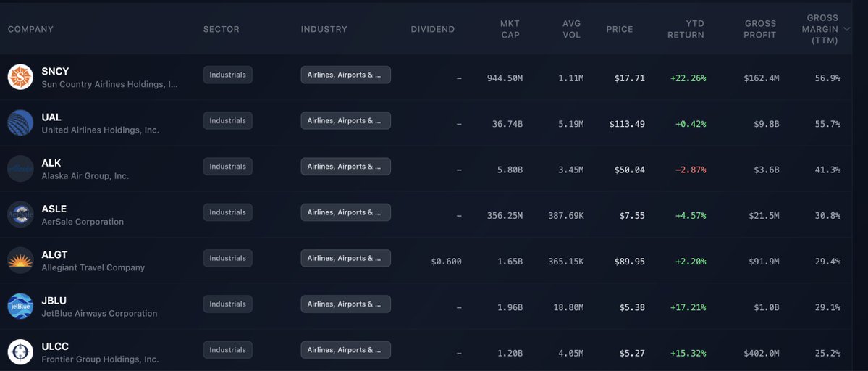Click the $89.95 price value

[629, 262]
